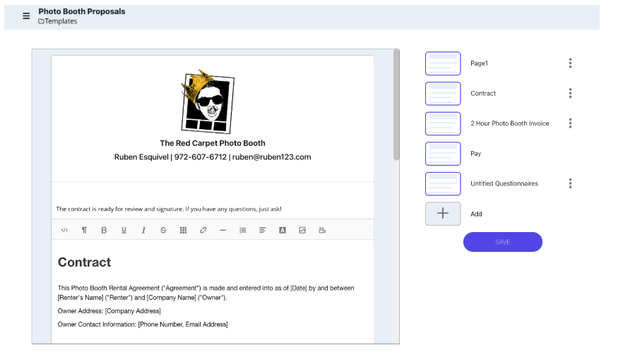The width and height of the screenshot is (618, 364).
Task: Select the Untitled Questionnaires thumbnail
Action: pyautogui.click(x=443, y=184)
